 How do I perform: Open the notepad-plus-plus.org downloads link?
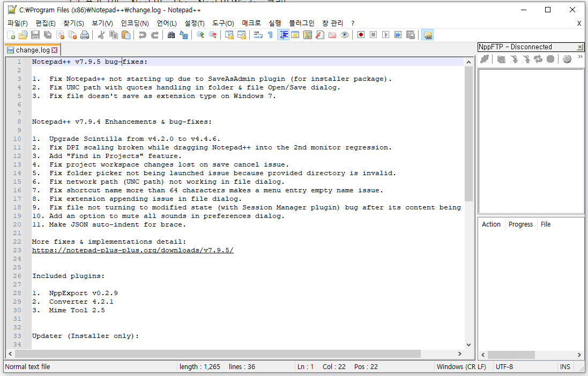133,251
